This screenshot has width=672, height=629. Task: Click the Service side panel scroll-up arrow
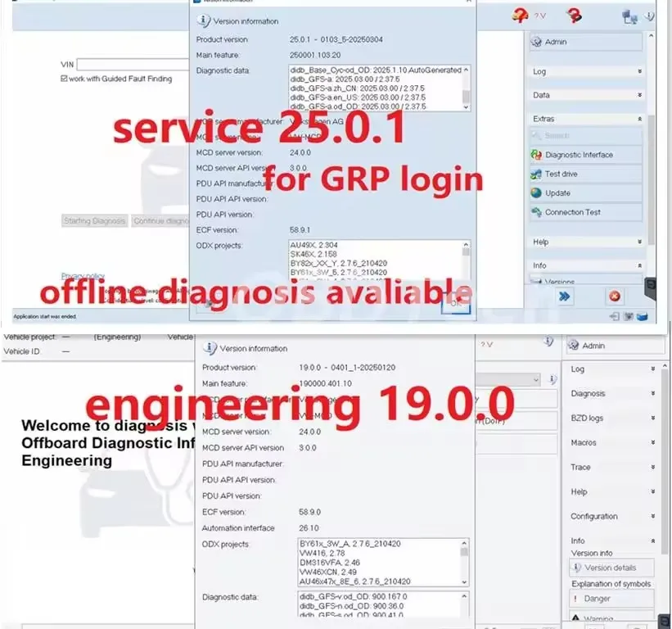coord(651,36)
